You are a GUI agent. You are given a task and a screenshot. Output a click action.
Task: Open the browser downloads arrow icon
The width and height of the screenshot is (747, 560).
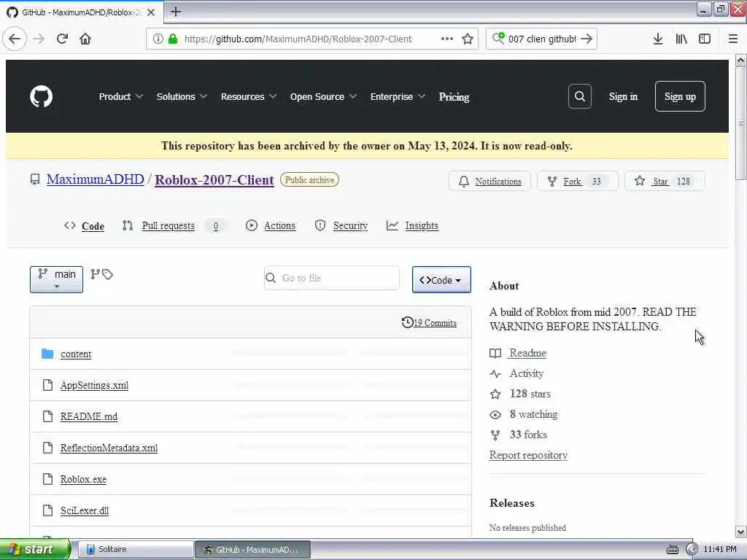(657, 39)
